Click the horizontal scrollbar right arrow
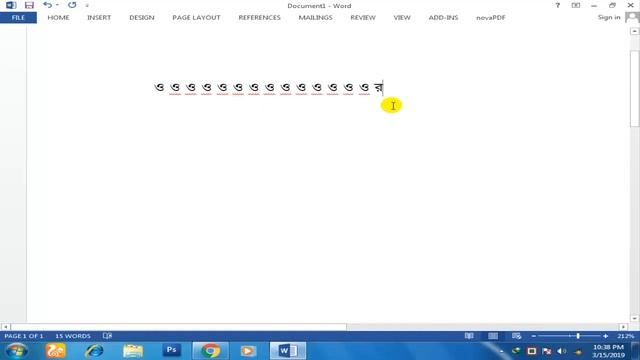The image size is (640, 360). pos(623,327)
